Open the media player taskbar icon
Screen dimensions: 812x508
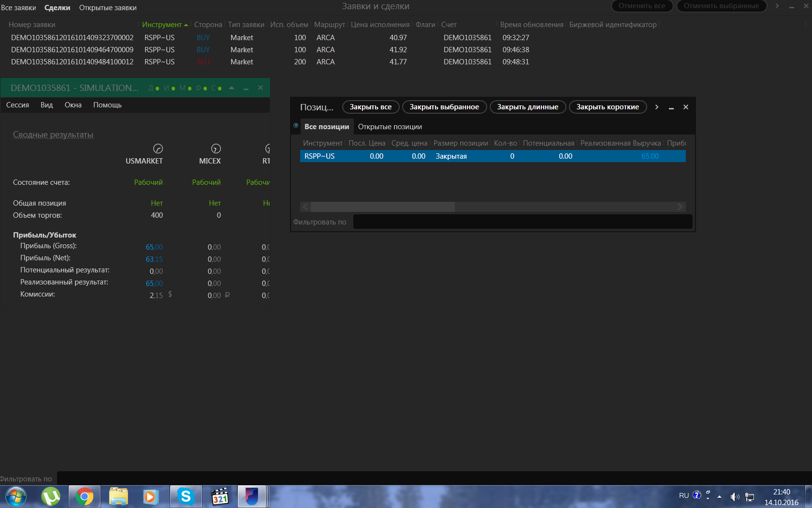[x=151, y=497]
